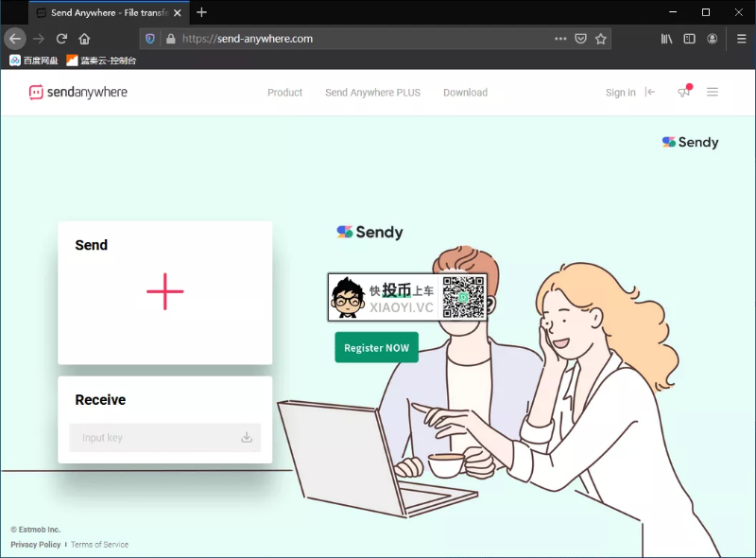
Task: Click the sign-in arrow icon
Action: click(x=650, y=92)
